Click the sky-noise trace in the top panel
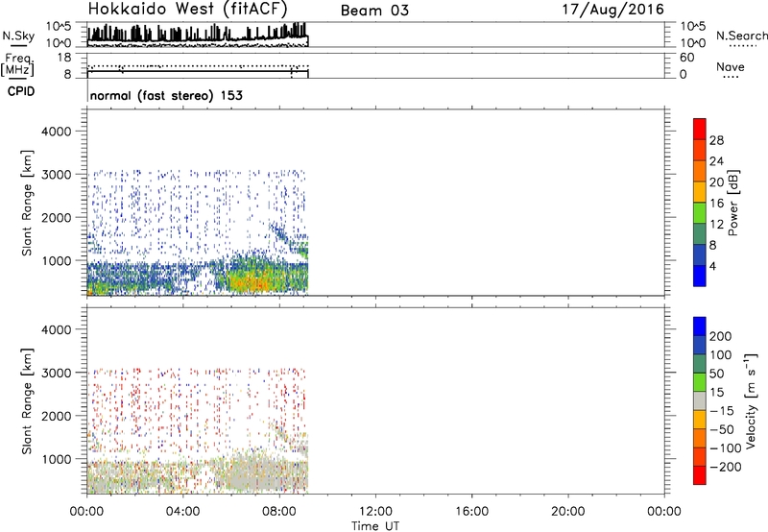768x532 pixels. pos(198,34)
